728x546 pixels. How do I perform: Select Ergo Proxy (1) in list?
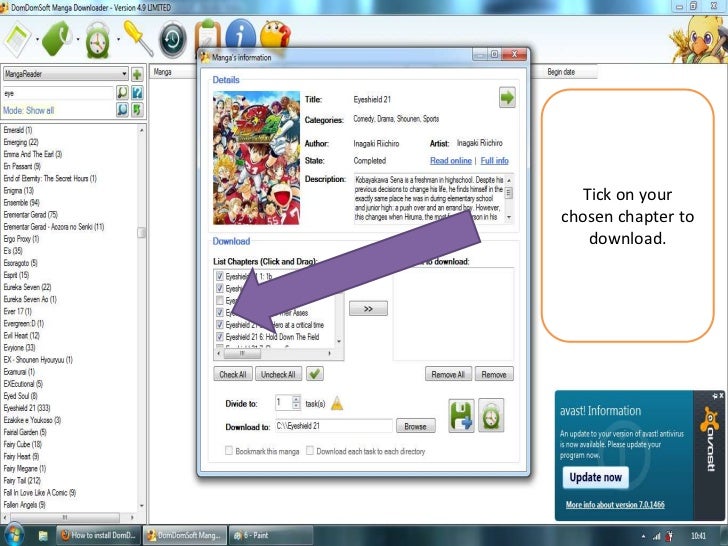click(21, 239)
